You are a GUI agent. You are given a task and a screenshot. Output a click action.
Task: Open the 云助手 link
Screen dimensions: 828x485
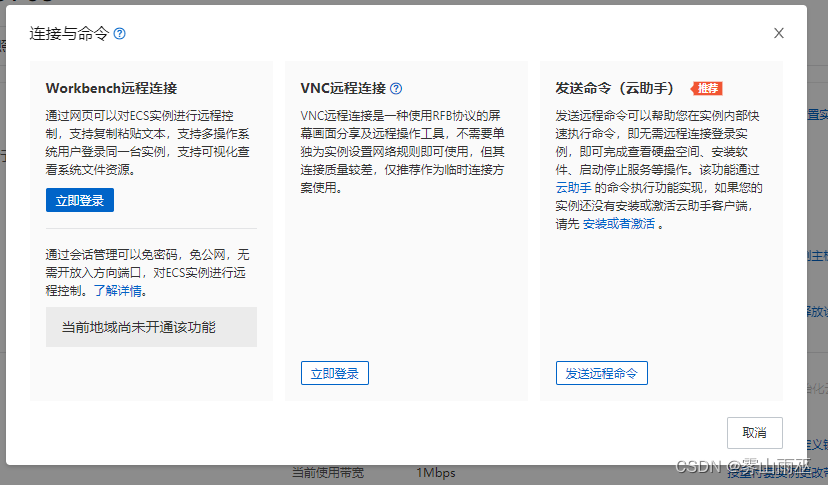573,188
